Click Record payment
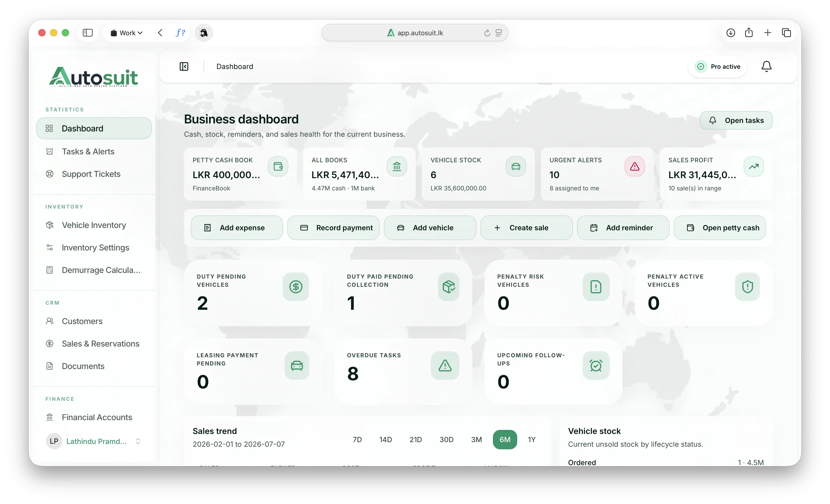830x504 pixels. 333,228
